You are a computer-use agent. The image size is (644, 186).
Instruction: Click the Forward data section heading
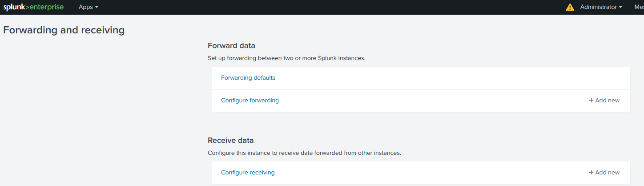coord(231,45)
